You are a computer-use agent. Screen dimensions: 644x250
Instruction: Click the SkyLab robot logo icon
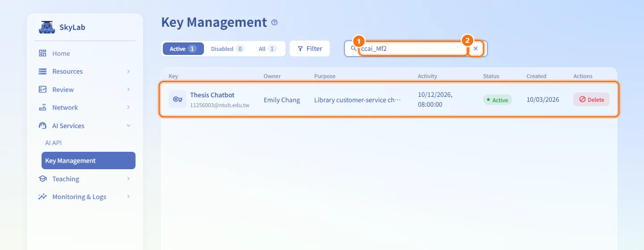47,27
